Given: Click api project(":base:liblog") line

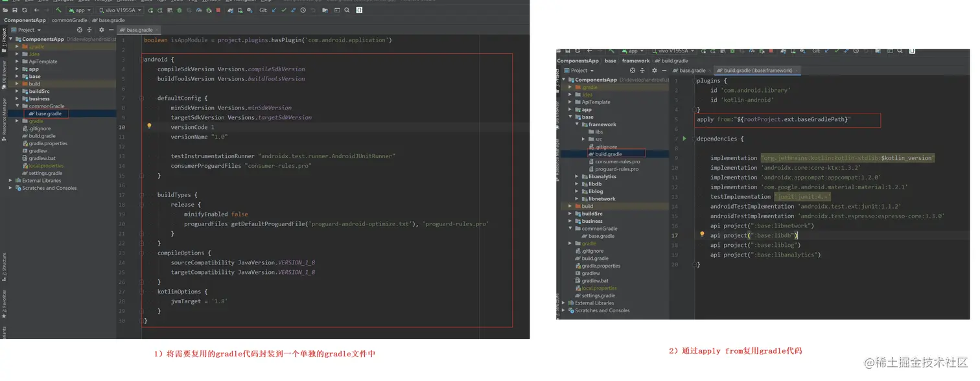Looking at the screenshot, I should tap(756, 245).
